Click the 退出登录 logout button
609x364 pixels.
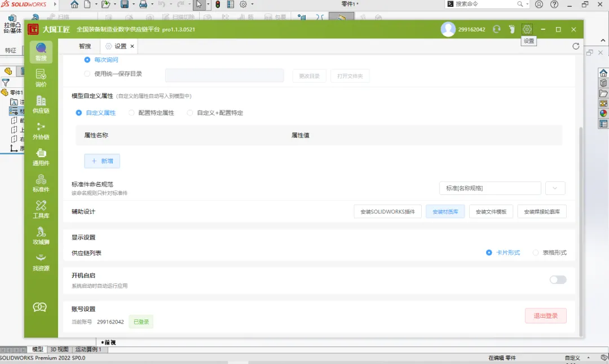point(546,316)
